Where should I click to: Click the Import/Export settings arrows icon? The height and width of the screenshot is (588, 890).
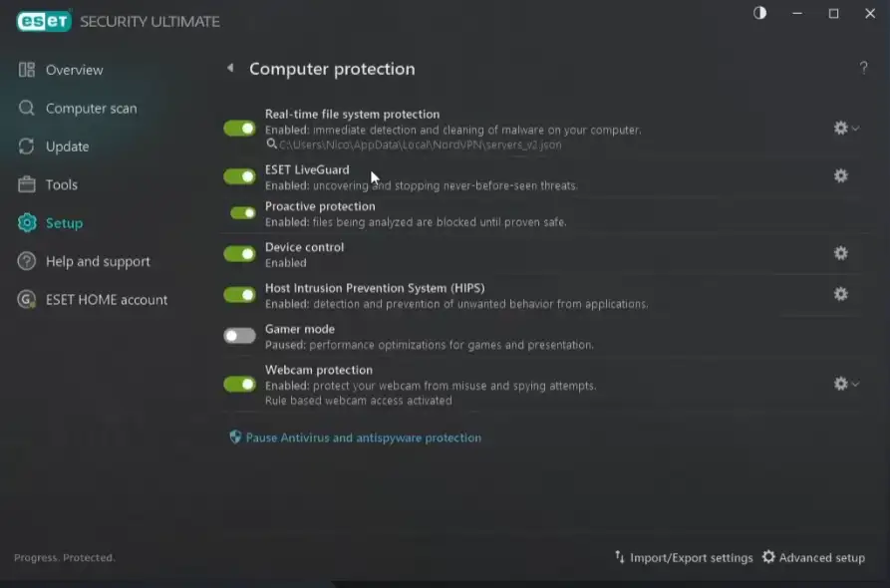(x=620, y=557)
